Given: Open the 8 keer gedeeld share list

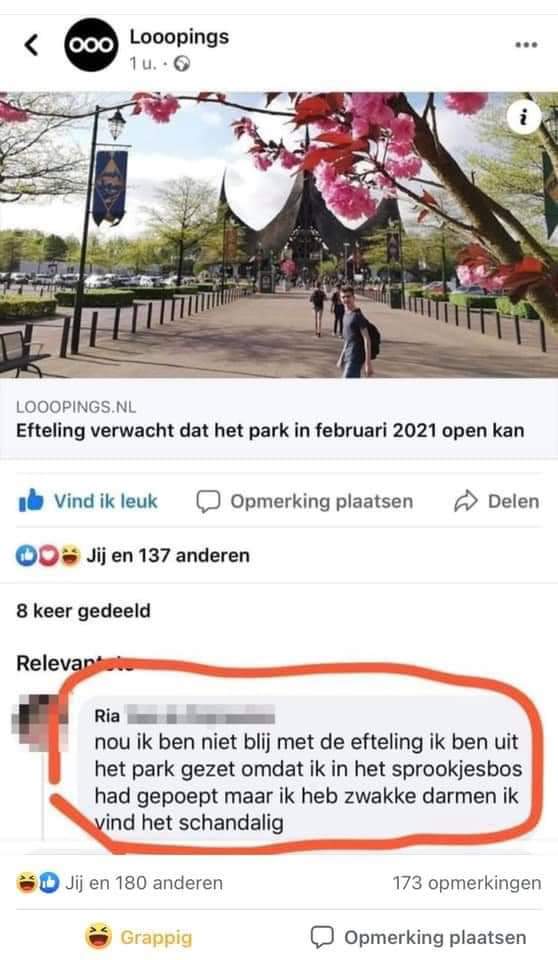Looking at the screenshot, I should click(x=83, y=610).
